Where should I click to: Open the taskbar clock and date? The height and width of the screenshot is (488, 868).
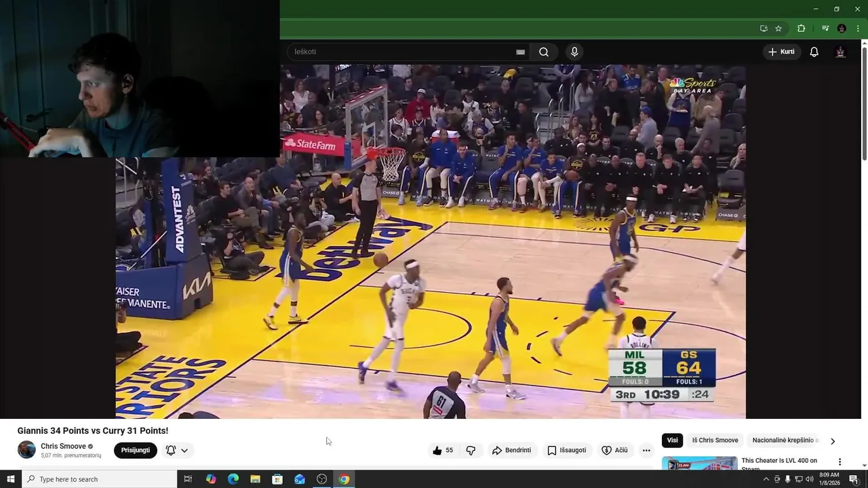click(x=830, y=479)
